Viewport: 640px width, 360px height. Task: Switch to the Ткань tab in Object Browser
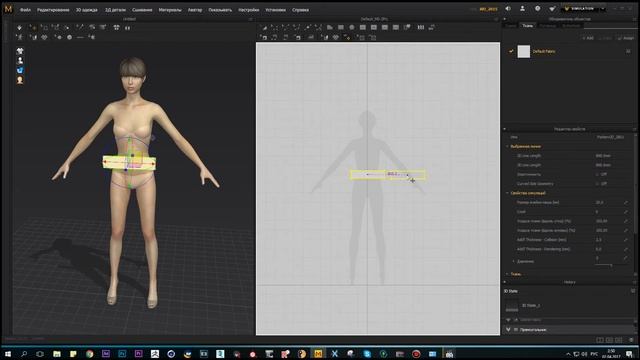[527, 26]
